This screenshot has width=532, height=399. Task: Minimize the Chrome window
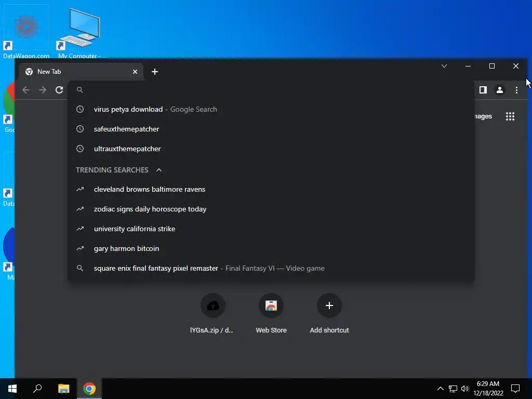[x=468, y=66]
